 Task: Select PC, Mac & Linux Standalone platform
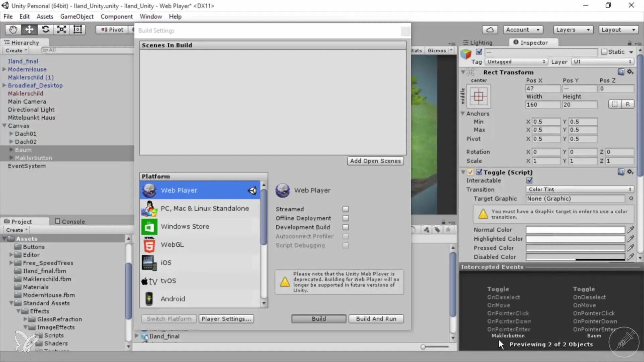pyautogui.click(x=200, y=208)
